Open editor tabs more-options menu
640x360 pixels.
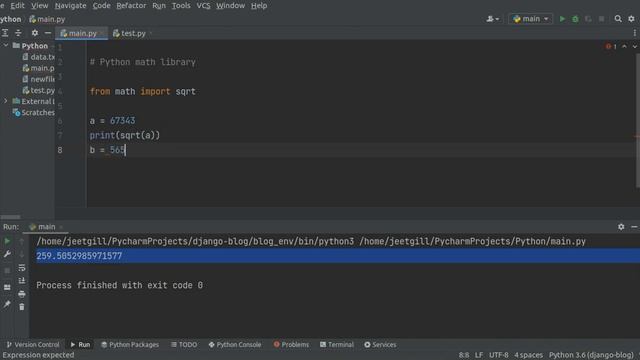point(635,33)
